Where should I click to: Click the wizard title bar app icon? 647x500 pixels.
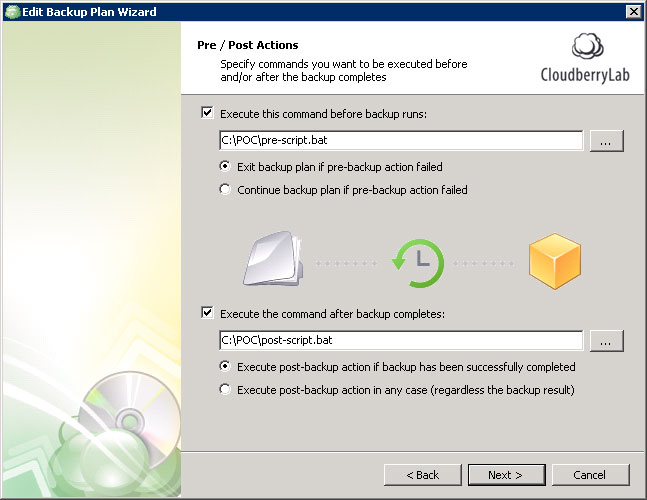(x=11, y=11)
